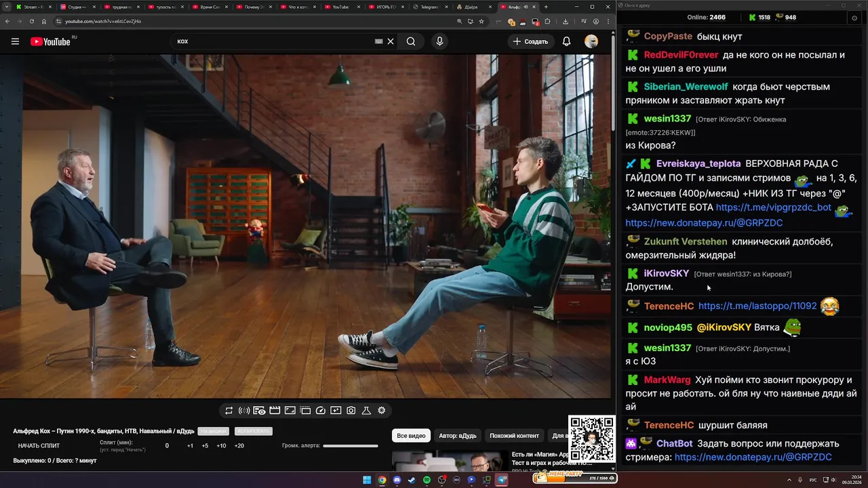868x488 pixels.
Task: Switch to the ИГОРЬ browser tab
Action: pos(387,7)
